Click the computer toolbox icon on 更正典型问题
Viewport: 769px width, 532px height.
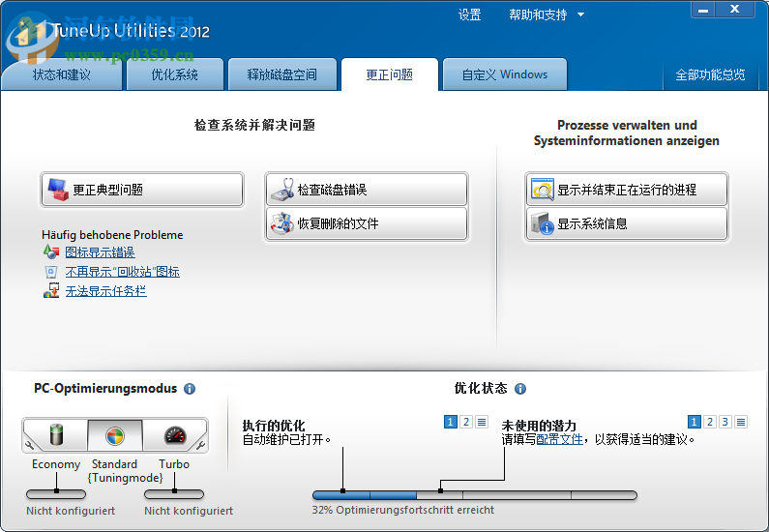tap(58, 190)
